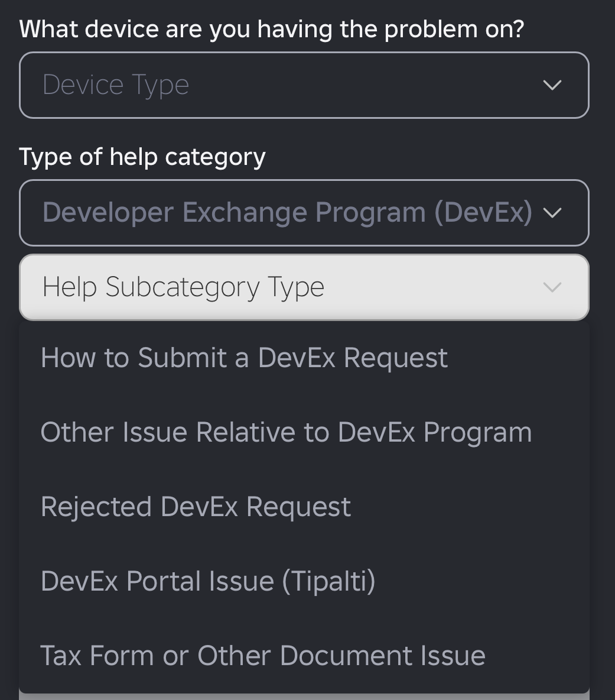Click the chevron arrow in Device Type field
This screenshot has width=615, height=700.
coord(552,85)
